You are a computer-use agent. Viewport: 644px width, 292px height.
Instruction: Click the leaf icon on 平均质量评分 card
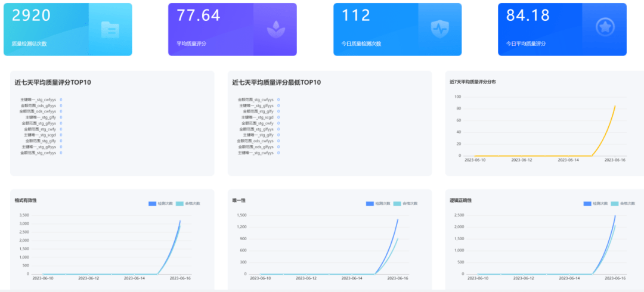click(275, 30)
